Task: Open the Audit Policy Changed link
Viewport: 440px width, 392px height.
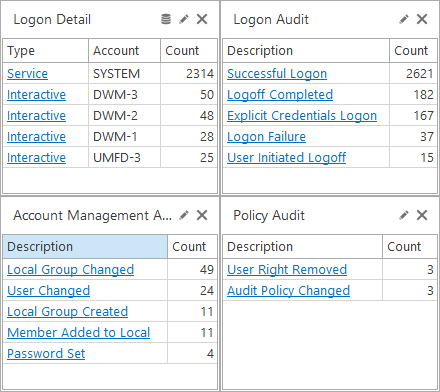Action: (288, 291)
